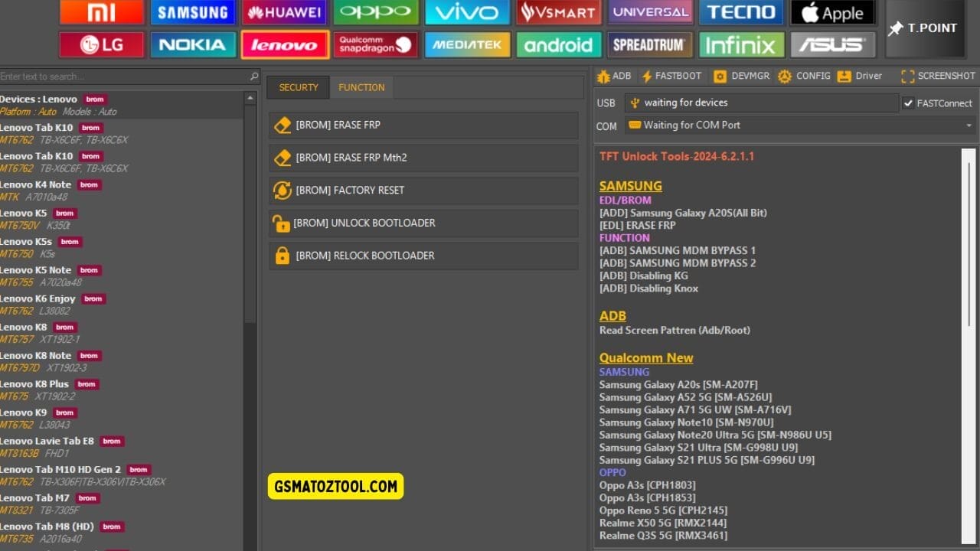Click the Samsung brand logo

(193, 12)
